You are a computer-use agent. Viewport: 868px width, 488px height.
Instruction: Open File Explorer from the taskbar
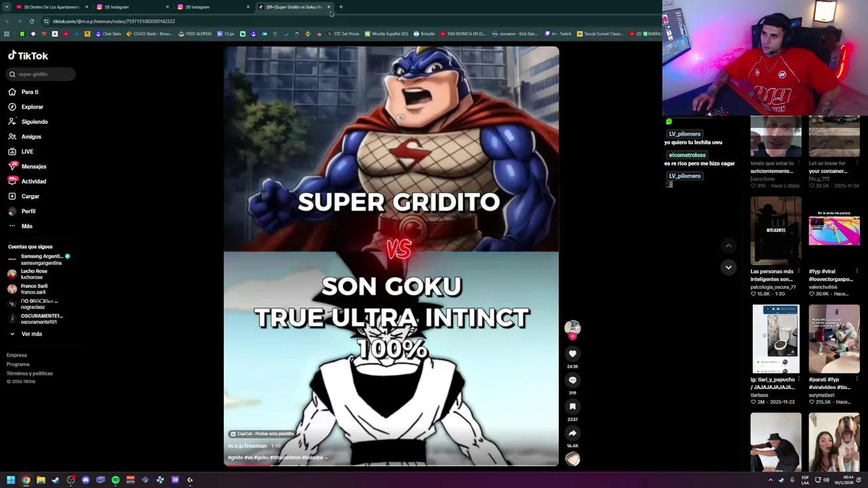tap(41, 480)
